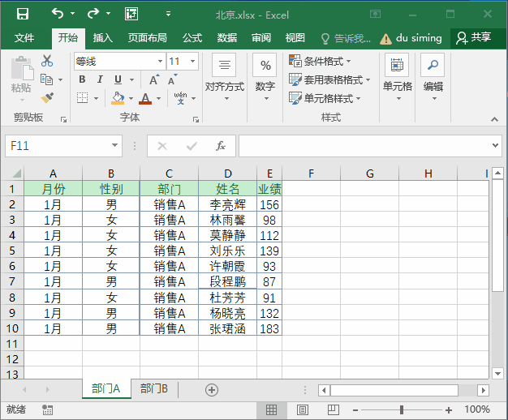Open the 单元格 cells group

pyautogui.click(x=398, y=78)
